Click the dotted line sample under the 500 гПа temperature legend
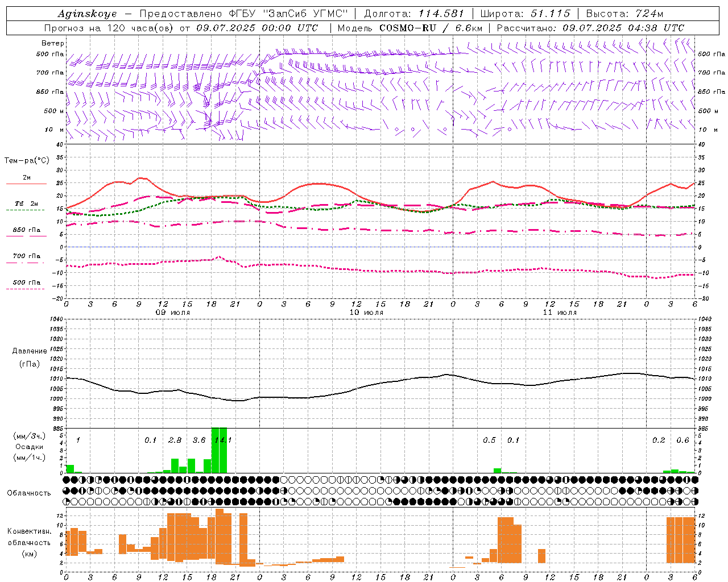The height and width of the screenshot is (582, 728). pyautogui.click(x=25, y=289)
